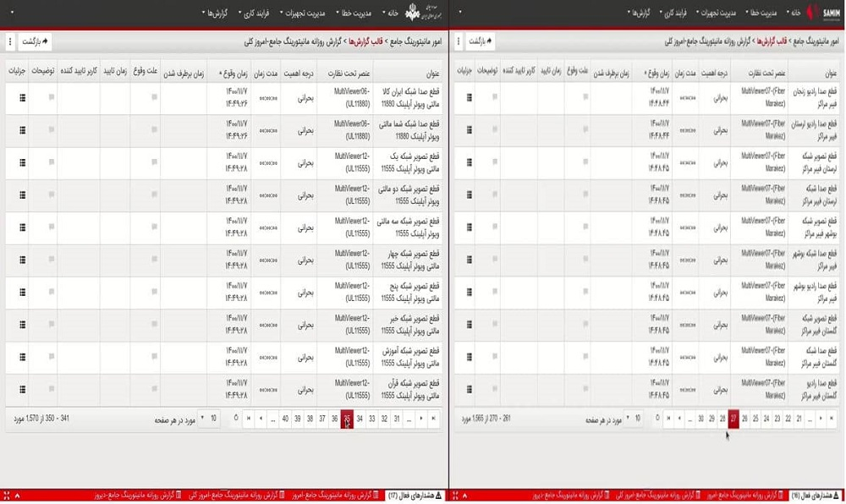The image size is (846, 504).
Task: Go to page 40 in left window pager
Action: coord(285,419)
